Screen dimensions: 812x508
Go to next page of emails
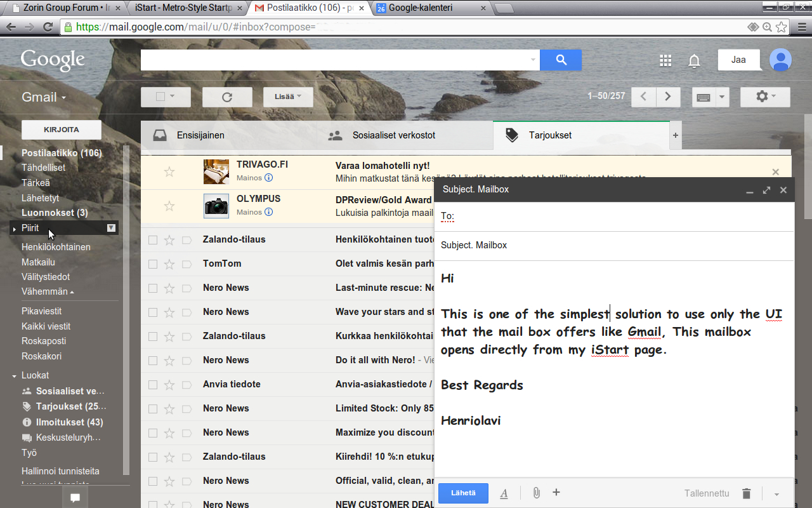point(668,97)
